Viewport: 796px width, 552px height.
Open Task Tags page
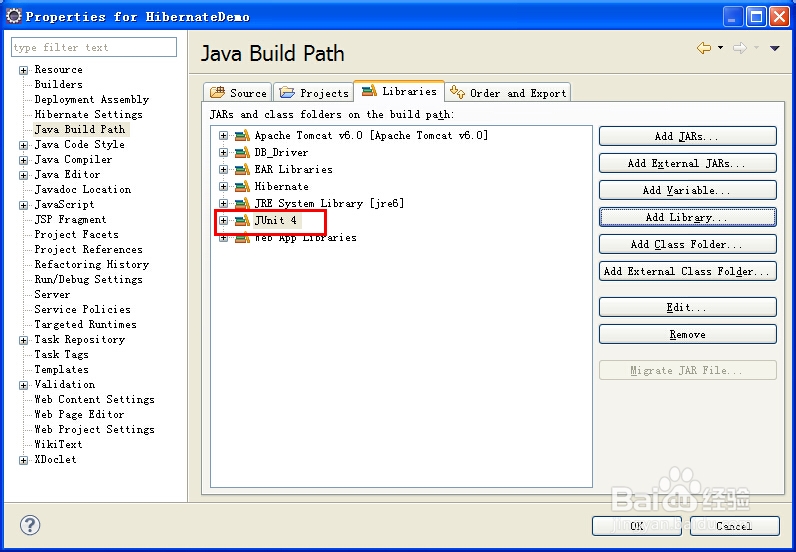click(61, 354)
